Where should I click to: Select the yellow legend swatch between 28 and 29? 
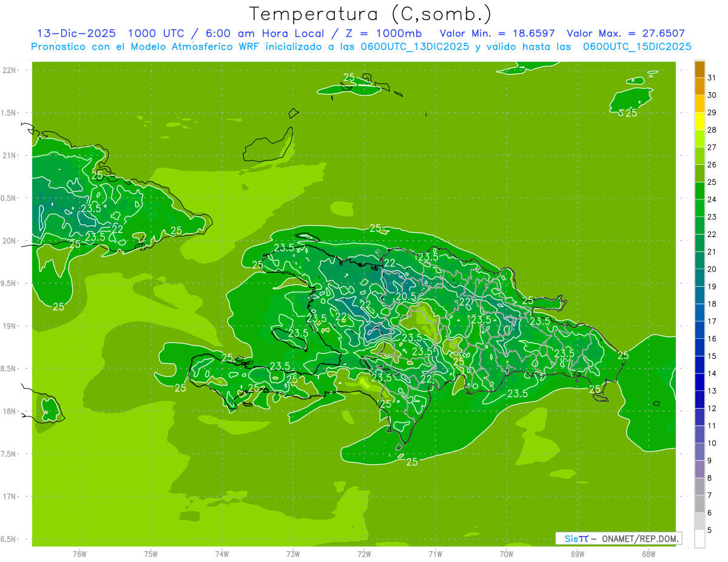click(x=699, y=121)
